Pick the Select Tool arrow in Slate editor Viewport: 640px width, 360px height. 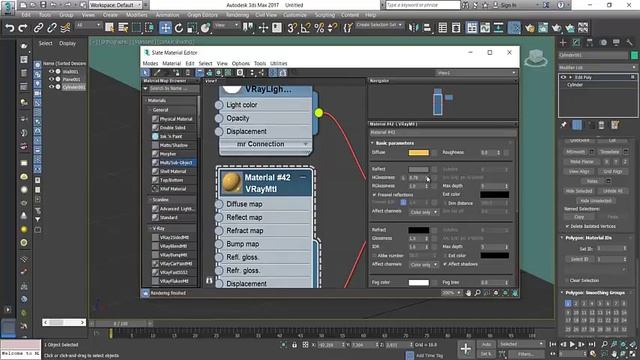point(146,73)
